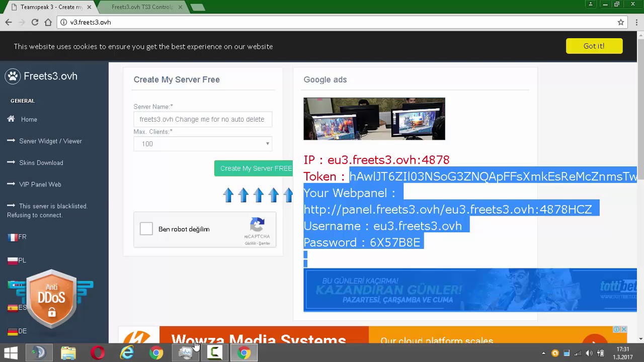Open Camtasia from the taskbar
Screen dimensions: 644x362
(215, 353)
